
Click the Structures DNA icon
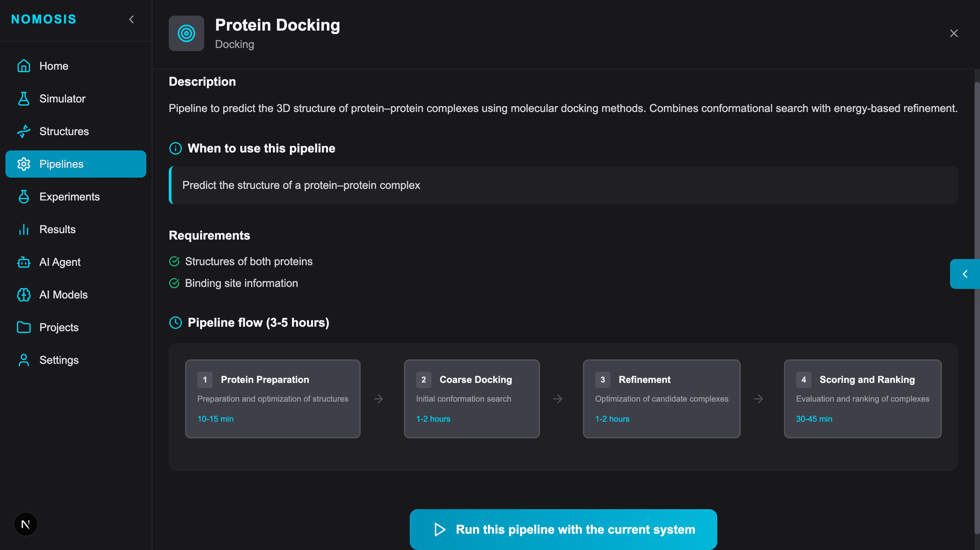click(23, 131)
